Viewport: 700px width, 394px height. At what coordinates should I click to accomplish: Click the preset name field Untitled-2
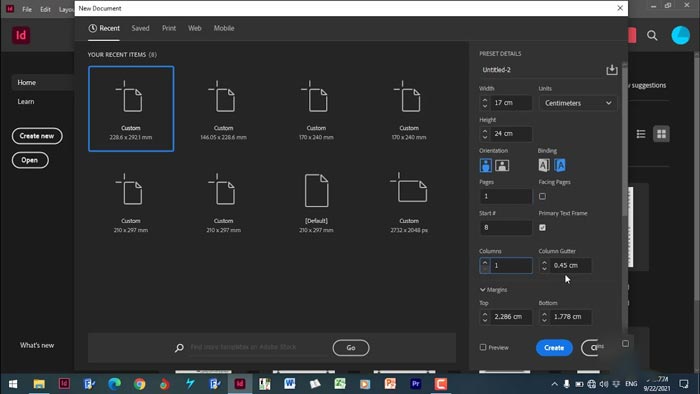point(541,70)
